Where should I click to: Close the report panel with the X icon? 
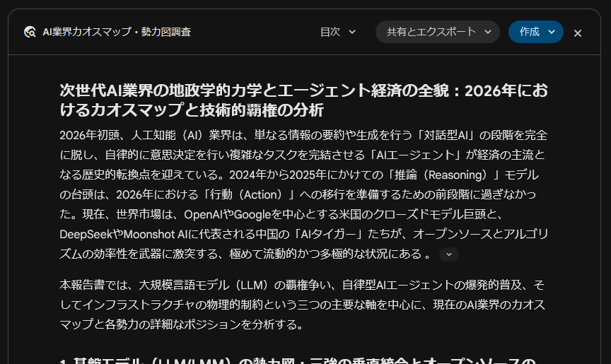tap(578, 33)
